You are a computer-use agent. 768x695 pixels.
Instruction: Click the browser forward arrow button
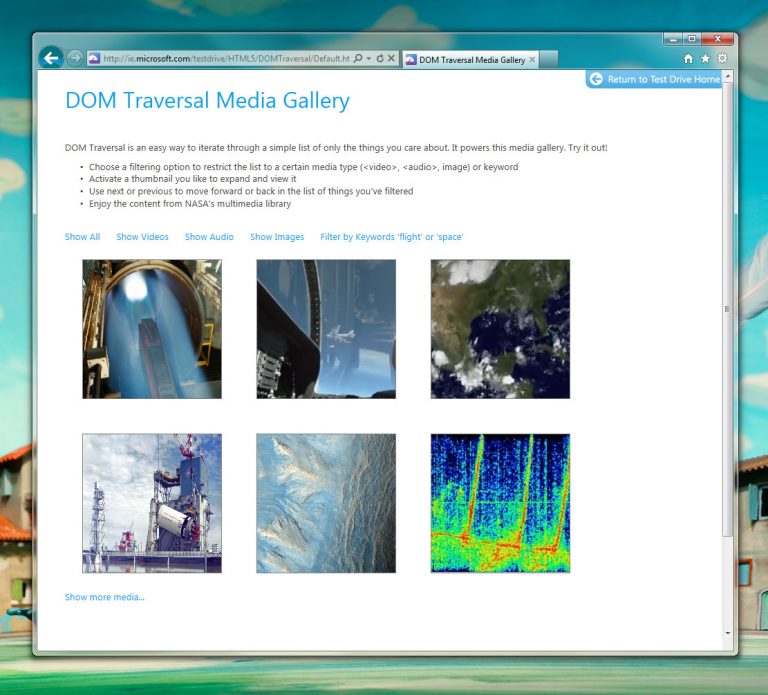point(75,59)
